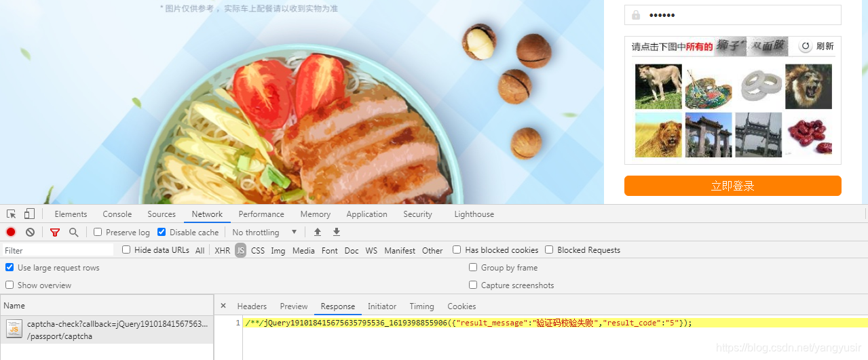Image resolution: width=868 pixels, height=360 pixels.
Task: Click into the password input field
Action: point(733,15)
